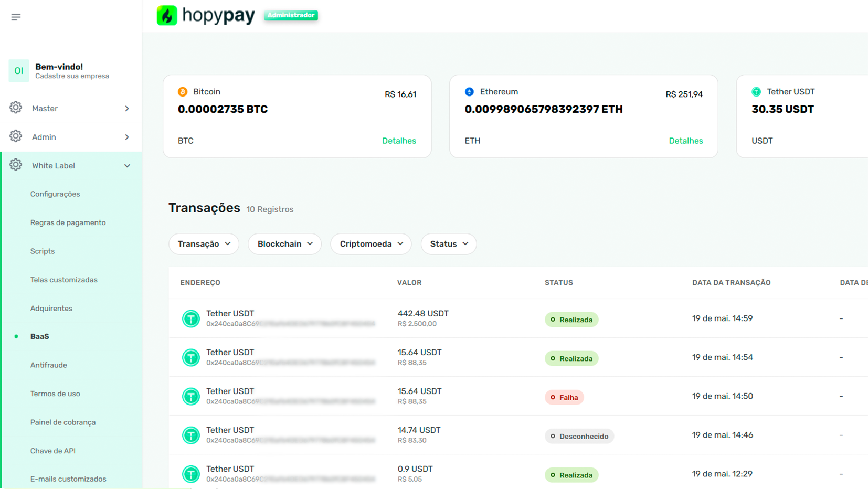Click Tether icon in 442.48 USDT row
868x489 pixels.
pos(191,318)
